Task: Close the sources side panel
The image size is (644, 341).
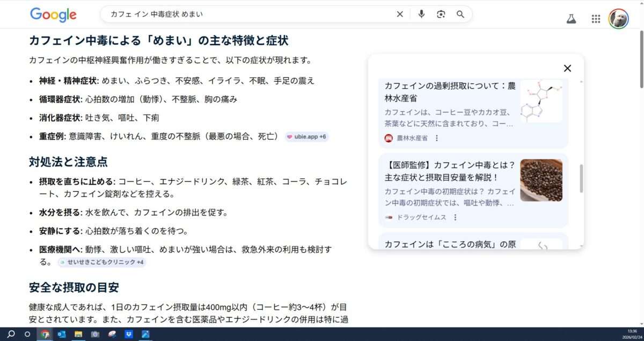Action: [x=567, y=68]
